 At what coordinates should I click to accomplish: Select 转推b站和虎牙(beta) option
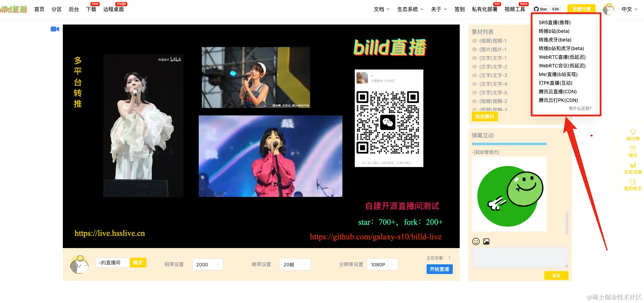(562, 48)
